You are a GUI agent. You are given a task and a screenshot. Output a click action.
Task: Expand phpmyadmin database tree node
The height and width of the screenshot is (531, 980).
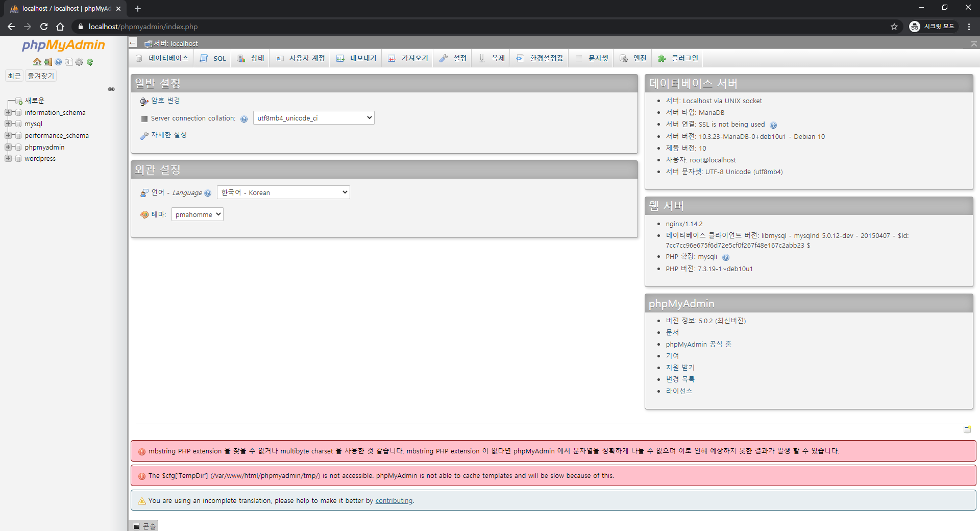(8, 147)
